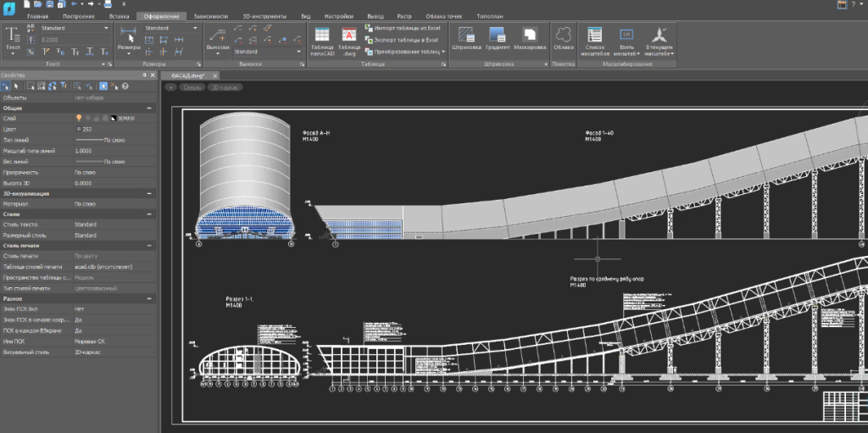Click the Сверху view label in viewport
This screenshot has height=433, width=868.
coord(191,87)
